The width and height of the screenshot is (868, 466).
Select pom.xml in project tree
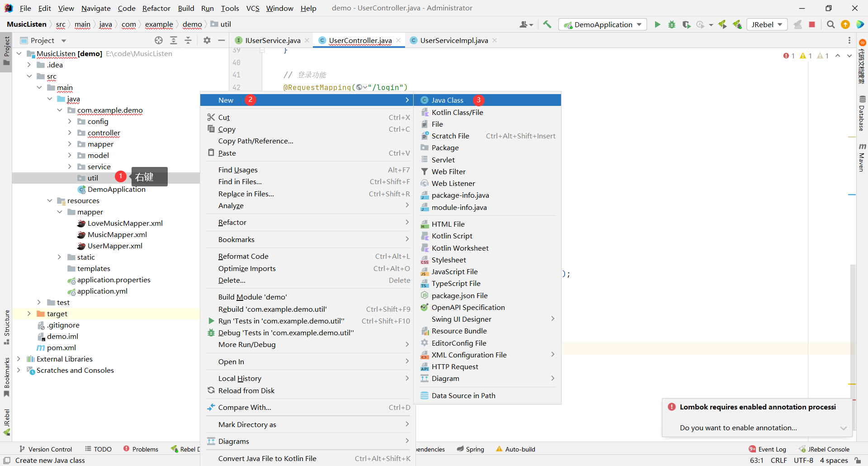coord(61,347)
